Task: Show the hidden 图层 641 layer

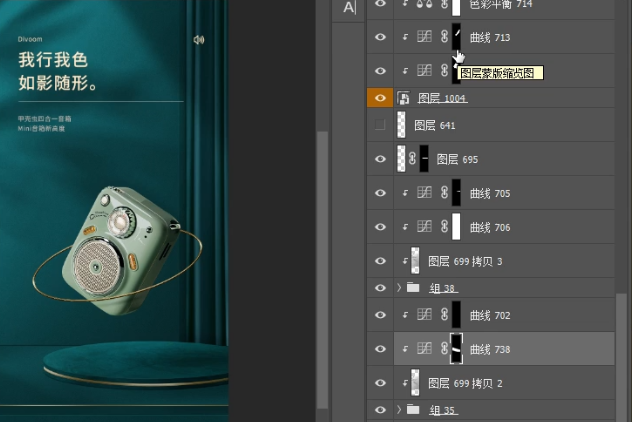Action: pyautogui.click(x=380, y=125)
